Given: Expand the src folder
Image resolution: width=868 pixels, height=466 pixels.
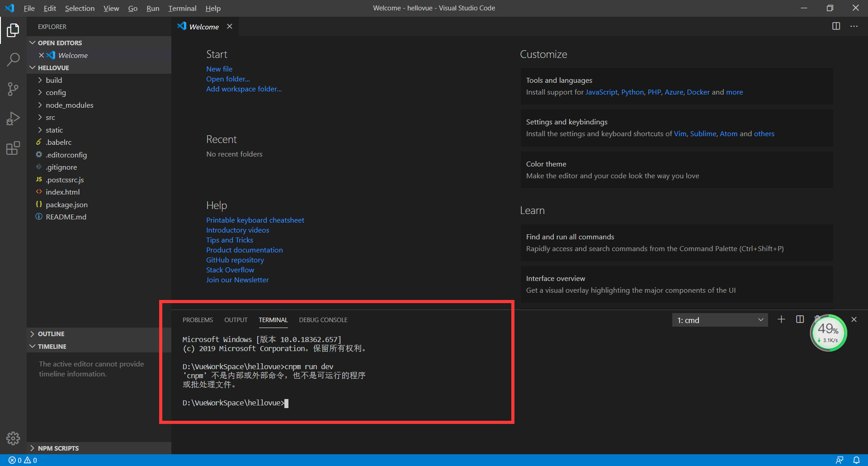Looking at the screenshot, I should (x=99, y=117).
